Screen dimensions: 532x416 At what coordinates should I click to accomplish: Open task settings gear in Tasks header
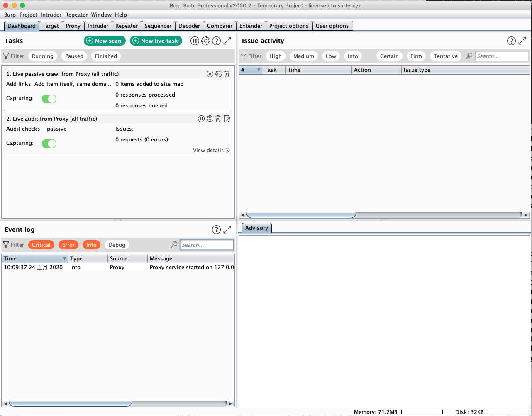pos(205,41)
